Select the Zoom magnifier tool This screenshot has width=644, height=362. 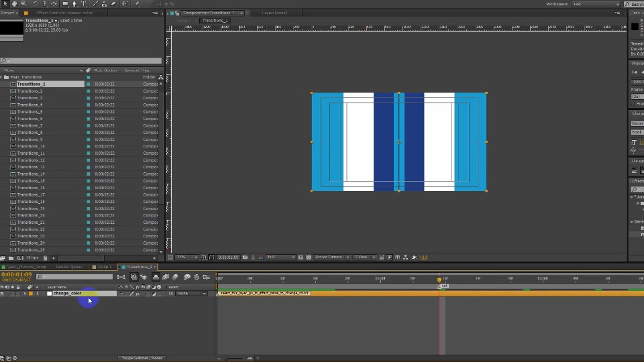tap(24, 4)
